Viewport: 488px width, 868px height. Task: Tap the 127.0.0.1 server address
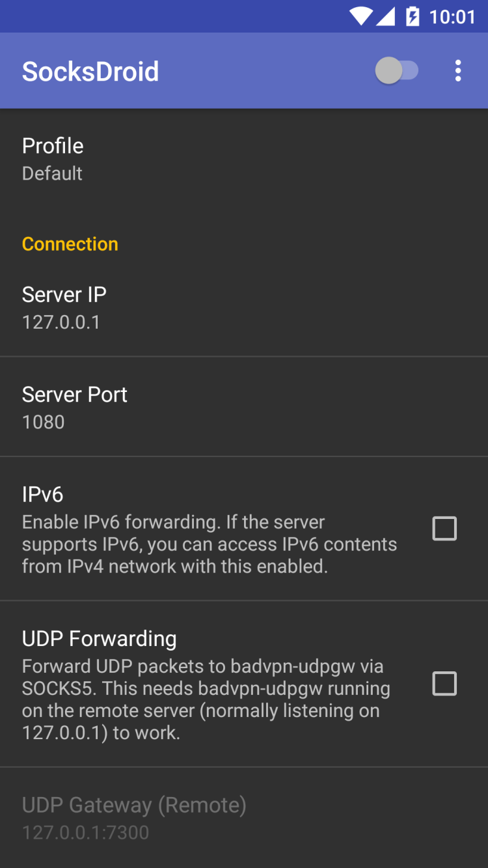click(61, 322)
